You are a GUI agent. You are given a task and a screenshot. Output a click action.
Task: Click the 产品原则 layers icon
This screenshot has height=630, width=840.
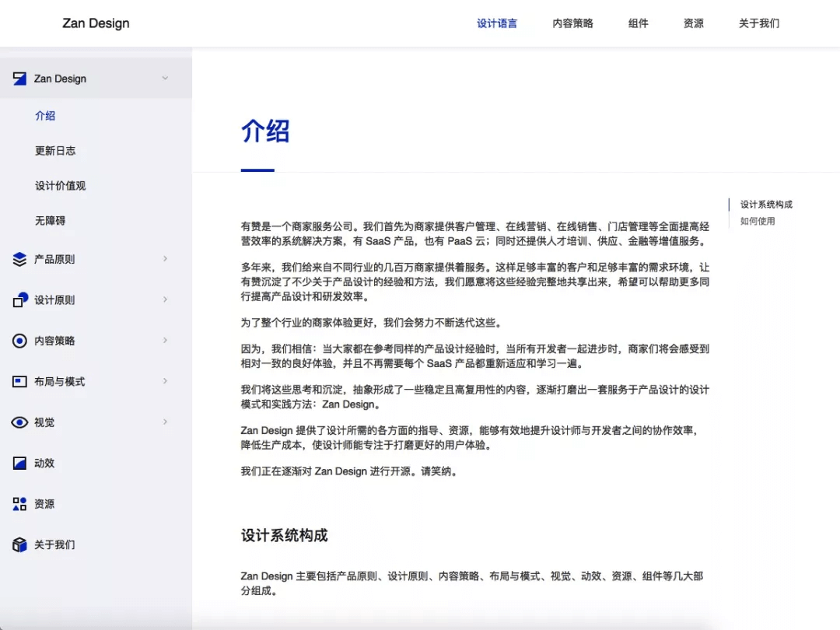point(19,259)
